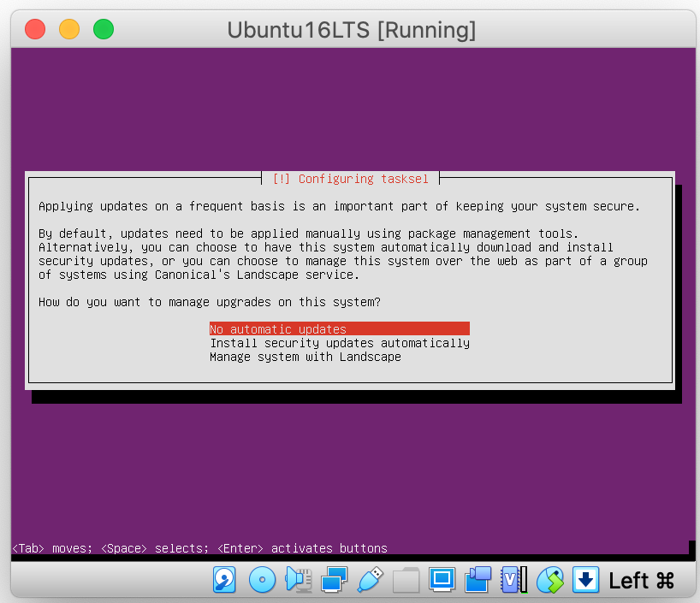Click the mouse integration indicator icon

550,580
